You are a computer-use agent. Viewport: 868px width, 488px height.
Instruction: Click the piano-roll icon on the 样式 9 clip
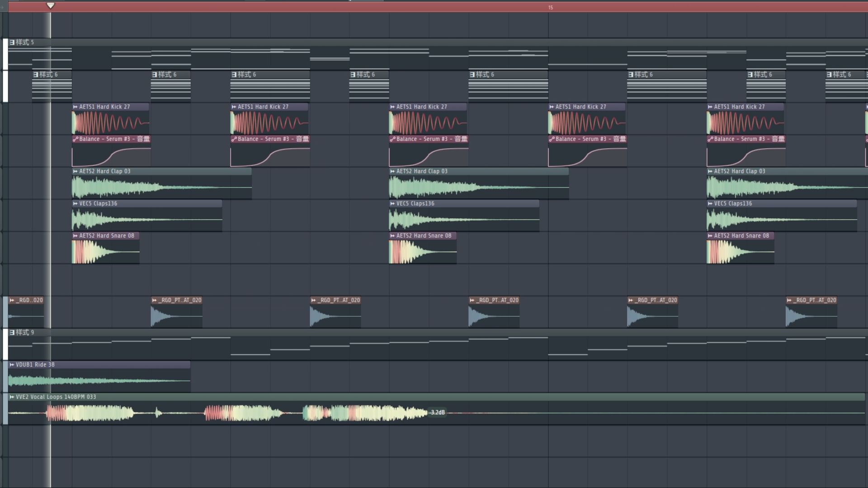(x=12, y=333)
